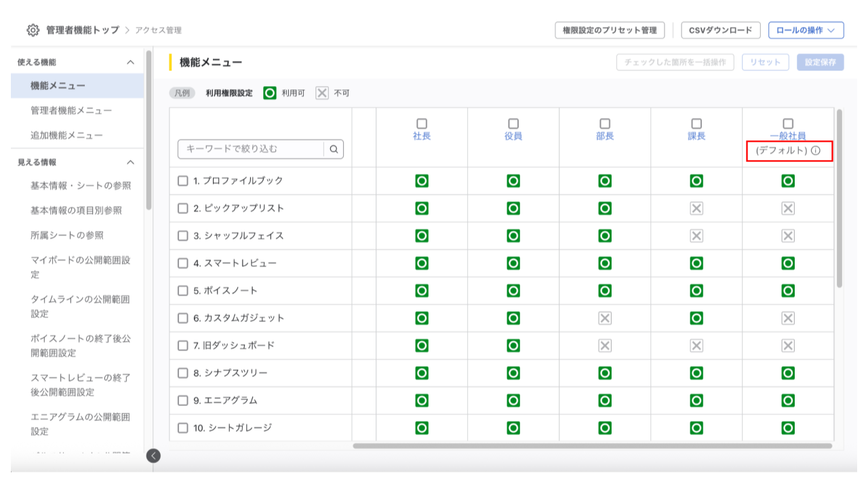Check the 課長 column checkbox
This screenshot has width=868, height=488.
[x=696, y=124]
